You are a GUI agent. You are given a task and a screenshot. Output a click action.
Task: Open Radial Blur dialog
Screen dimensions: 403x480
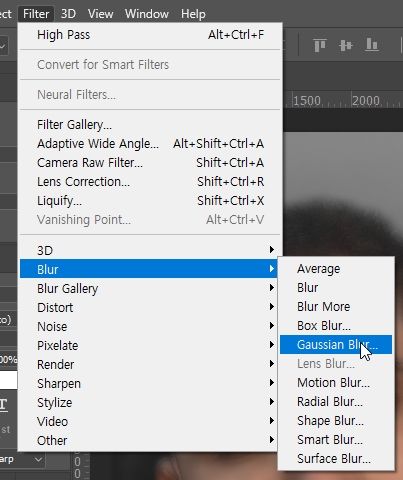click(336, 402)
